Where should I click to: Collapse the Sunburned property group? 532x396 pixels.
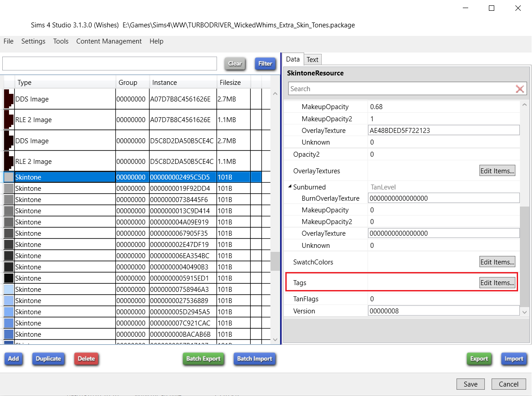pyautogui.click(x=290, y=186)
